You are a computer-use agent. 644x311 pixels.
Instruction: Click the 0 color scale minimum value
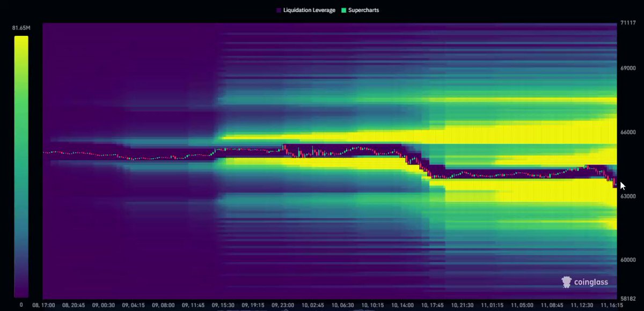(x=21, y=305)
